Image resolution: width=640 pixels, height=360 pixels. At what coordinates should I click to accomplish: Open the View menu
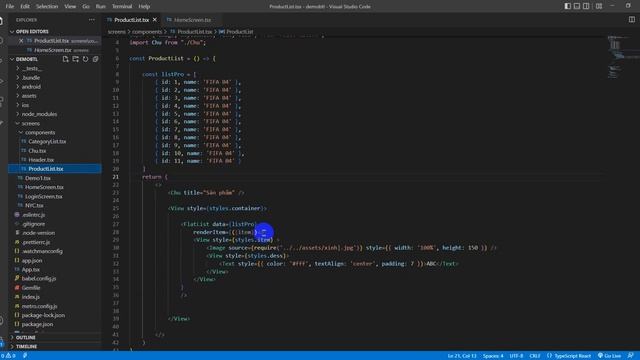point(70,6)
